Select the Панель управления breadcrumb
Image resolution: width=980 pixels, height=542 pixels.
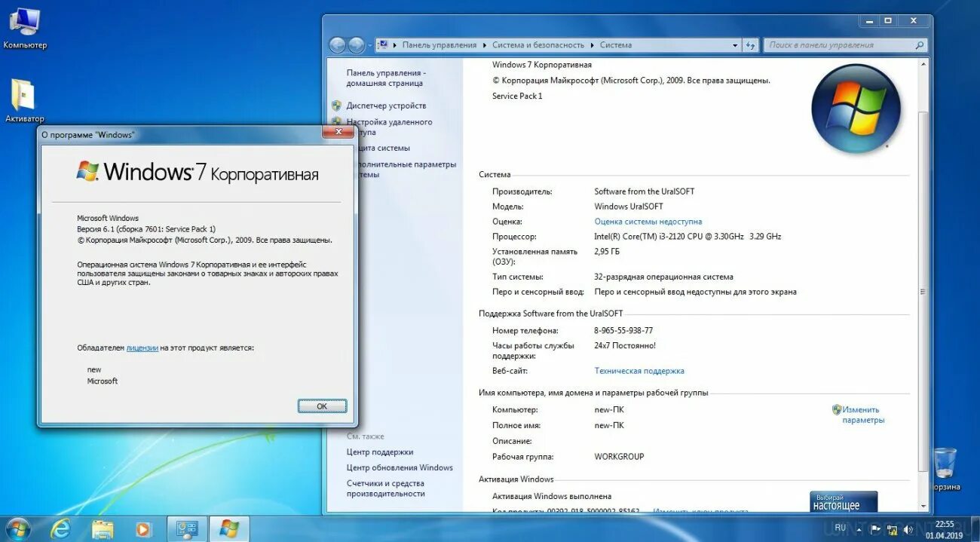[439, 45]
